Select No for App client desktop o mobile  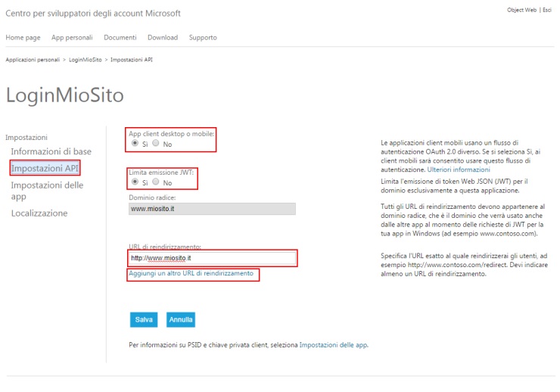tap(155, 143)
